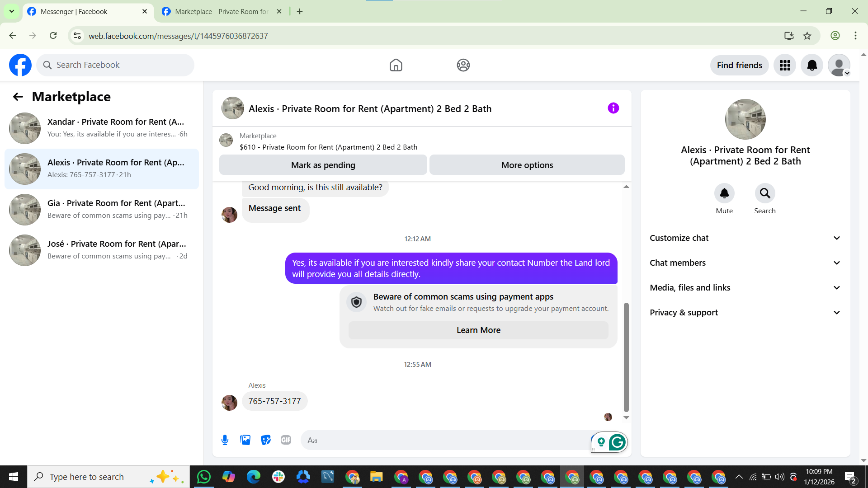Expand the Chat members section
868x488 pixels.
coord(745,263)
